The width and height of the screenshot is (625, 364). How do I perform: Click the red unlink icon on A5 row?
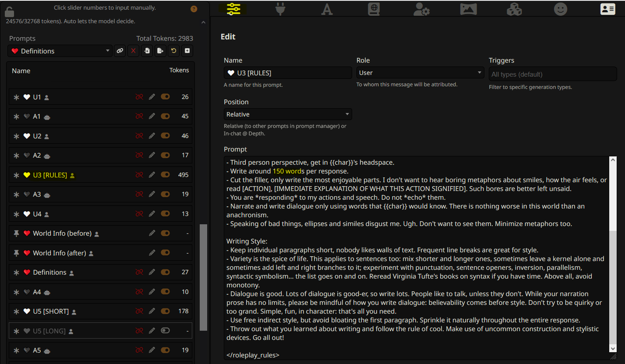pos(139,350)
